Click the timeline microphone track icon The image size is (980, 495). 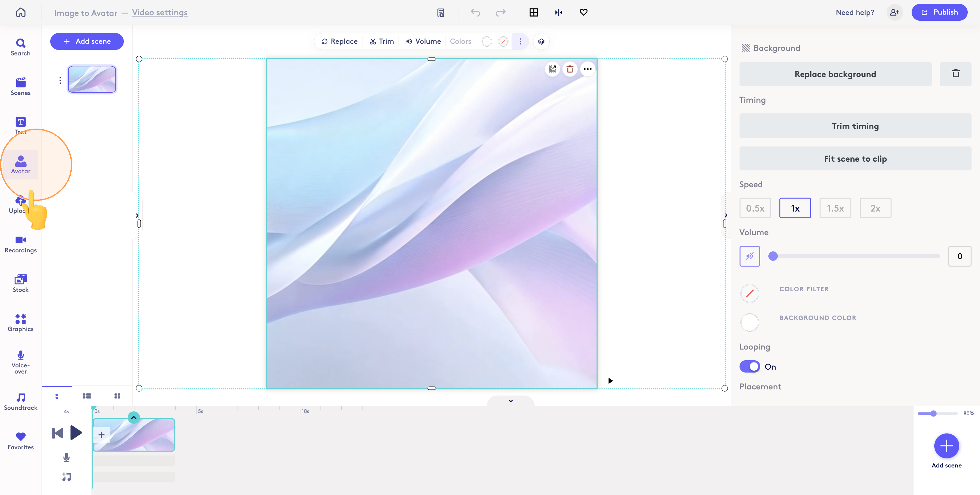point(66,457)
